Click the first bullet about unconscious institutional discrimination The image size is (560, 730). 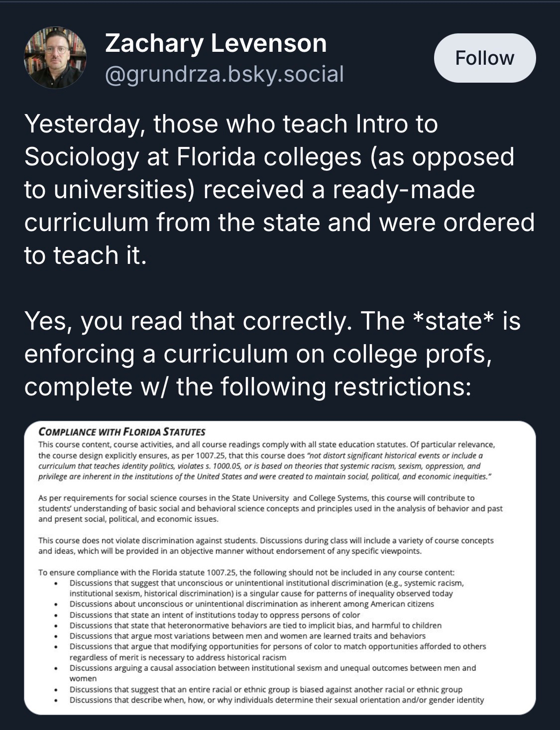click(x=266, y=588)
